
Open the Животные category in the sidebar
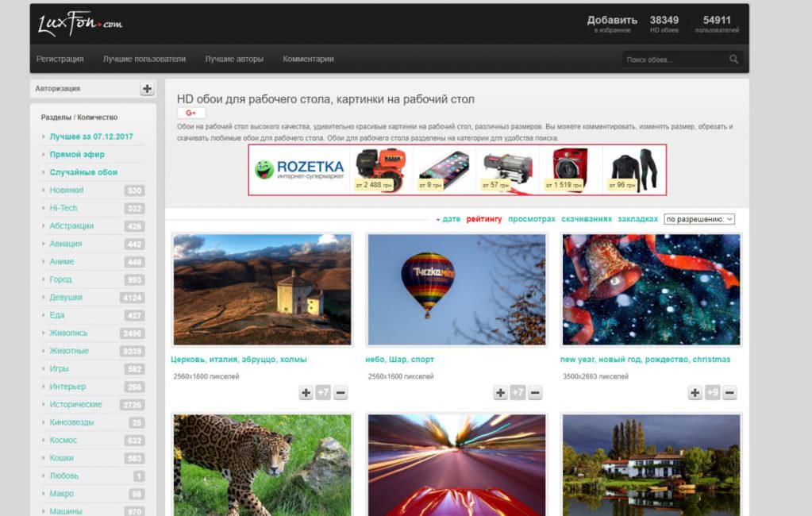pos(69,351)
